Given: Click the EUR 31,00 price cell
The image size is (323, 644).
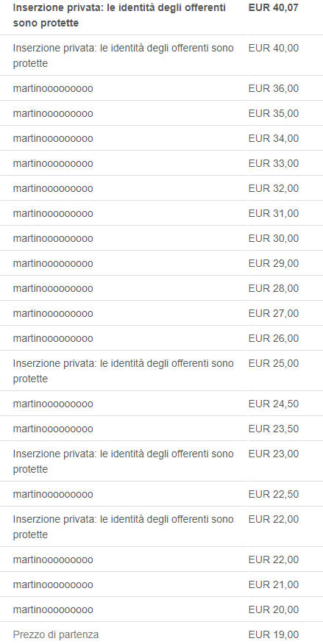Looking at the screenshot, I should 273,214.
